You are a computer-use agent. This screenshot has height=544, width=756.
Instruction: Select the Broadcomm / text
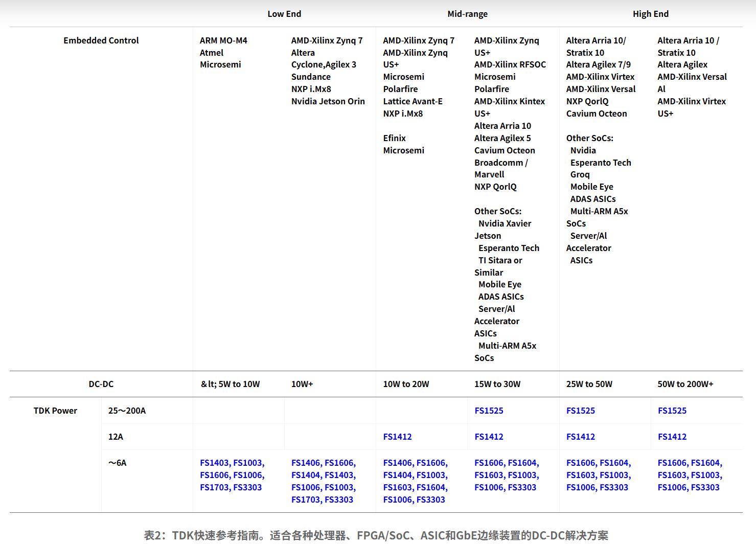[x=501, y=163]
